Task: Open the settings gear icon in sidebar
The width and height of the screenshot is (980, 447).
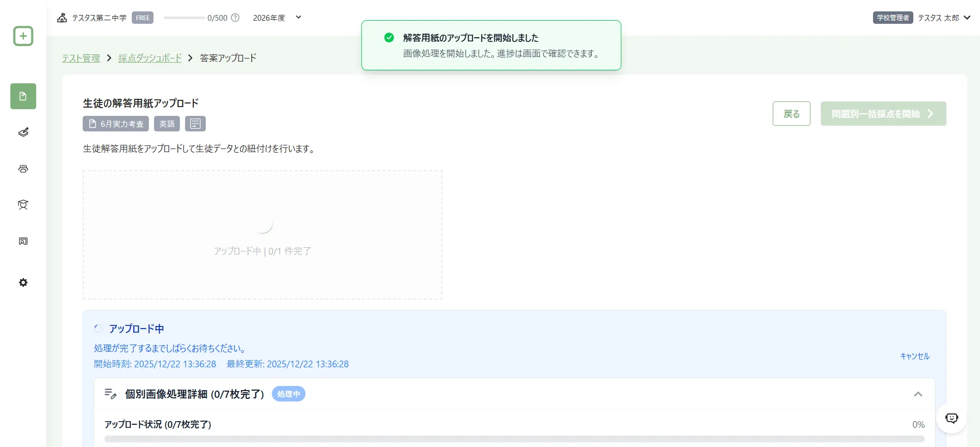Action: click(23, 282)
